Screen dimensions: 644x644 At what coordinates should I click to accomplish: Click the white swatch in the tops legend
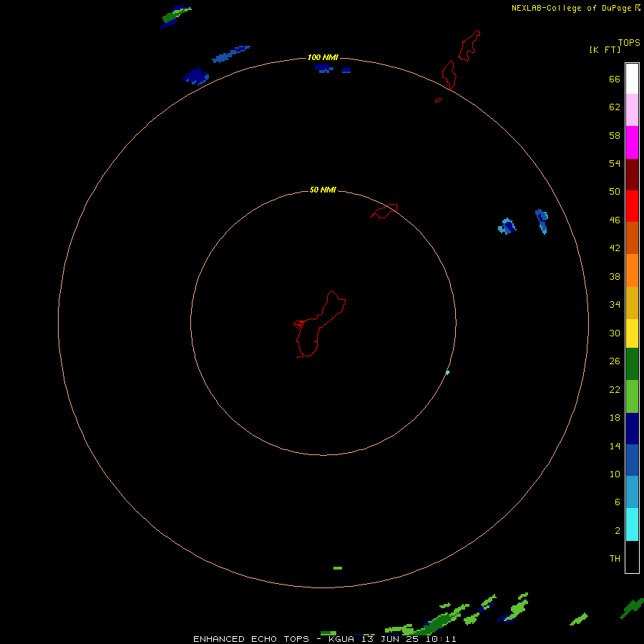coord(632,79)
